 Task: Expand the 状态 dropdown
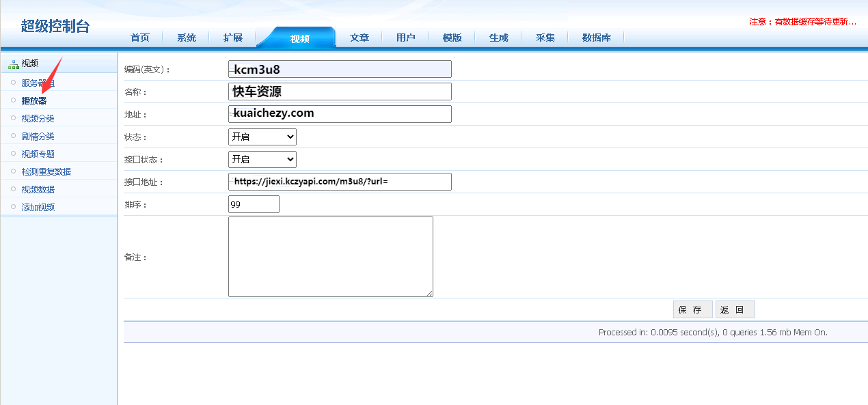262,137
